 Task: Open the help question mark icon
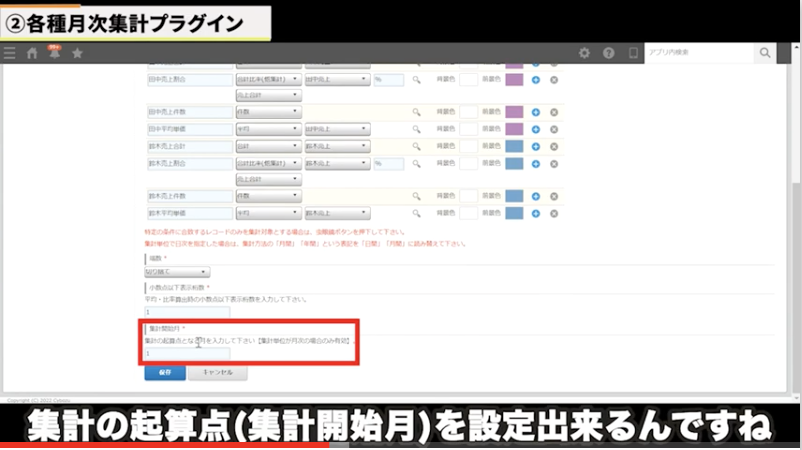click(608, 53)
